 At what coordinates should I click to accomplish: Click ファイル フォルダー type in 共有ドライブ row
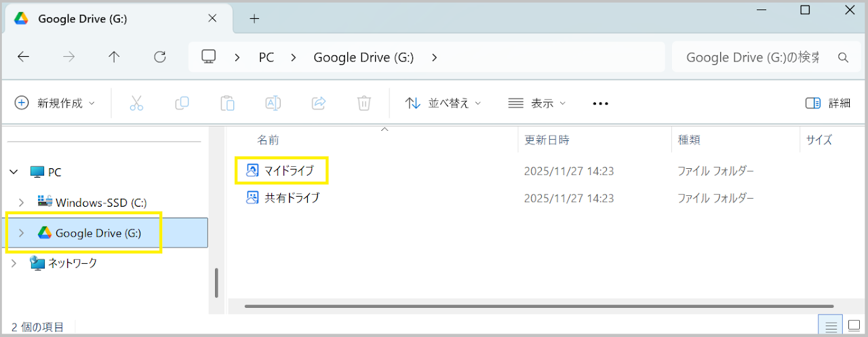[715, 199]
